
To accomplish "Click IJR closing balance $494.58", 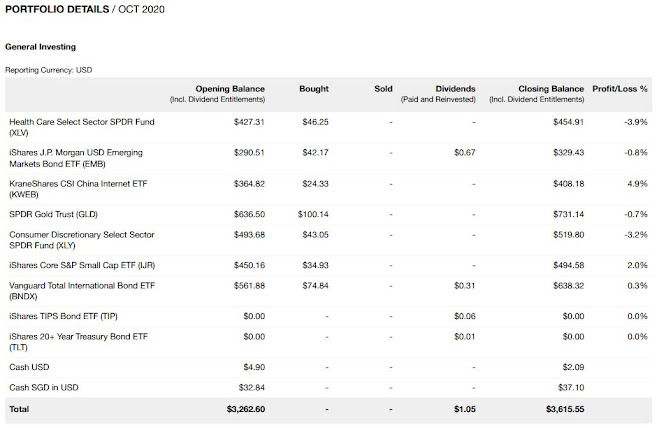I will [569, 265].
